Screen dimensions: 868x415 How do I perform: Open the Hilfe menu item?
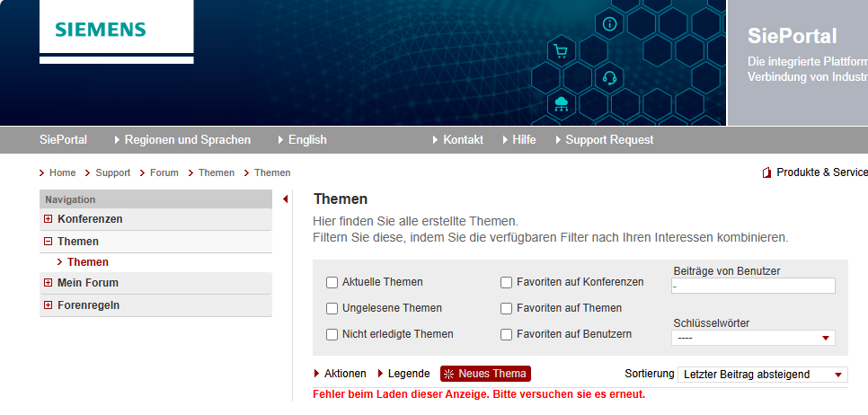(x=519, y=140)
